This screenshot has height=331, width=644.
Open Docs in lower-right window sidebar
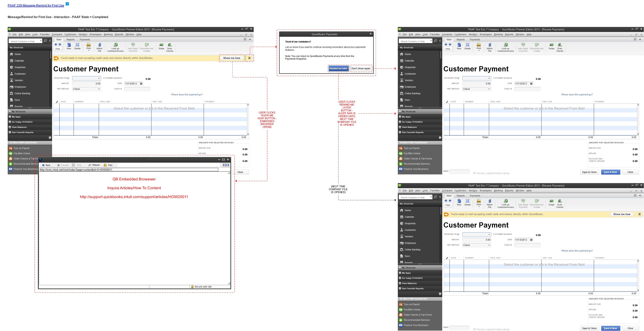point(407,256)
